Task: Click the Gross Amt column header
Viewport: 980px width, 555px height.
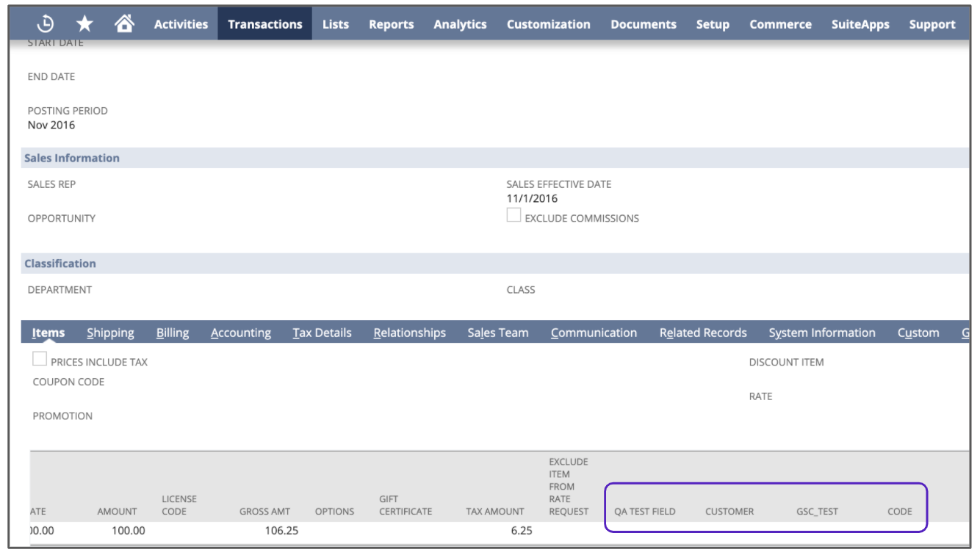Action: click(x=264, y=511)
